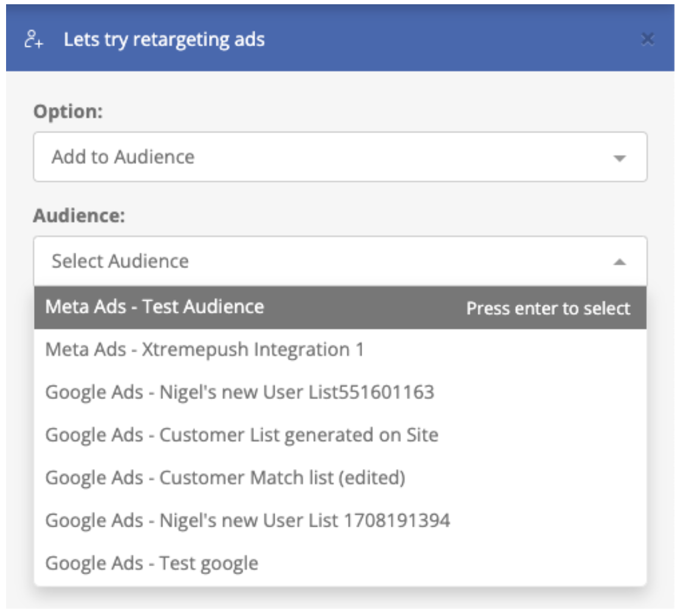The image size is (683, 616).
Task: Pick Google Ads - Nigel's new User List 1708191394
Action: (x=248, y=521)
